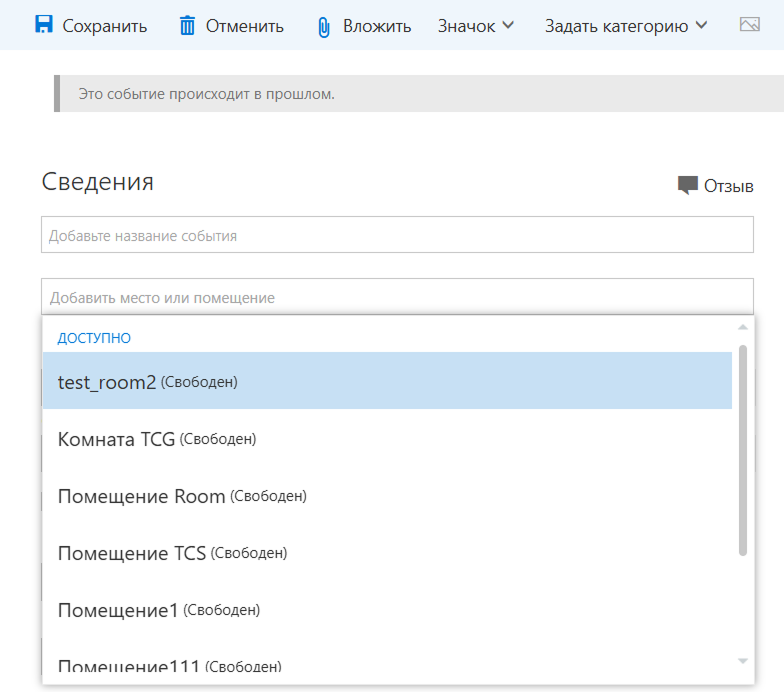The height and width of the screenshot is (692, 784).
Task: Click the Сохранить floppy disk icon
Action: [x=44, y=24]
